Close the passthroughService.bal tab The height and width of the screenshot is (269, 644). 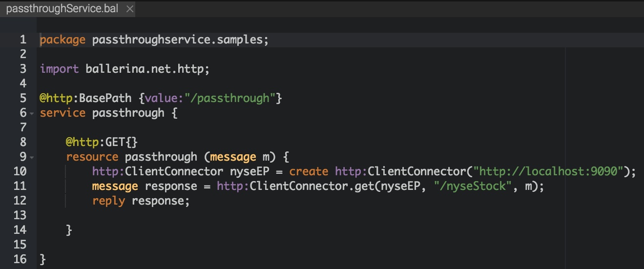[x=130, y=9]
